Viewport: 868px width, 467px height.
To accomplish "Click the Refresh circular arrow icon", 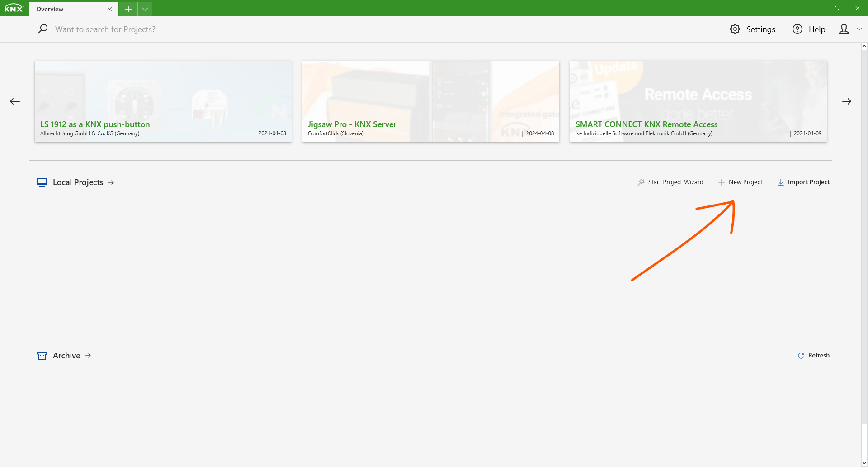I will point(801,356).
